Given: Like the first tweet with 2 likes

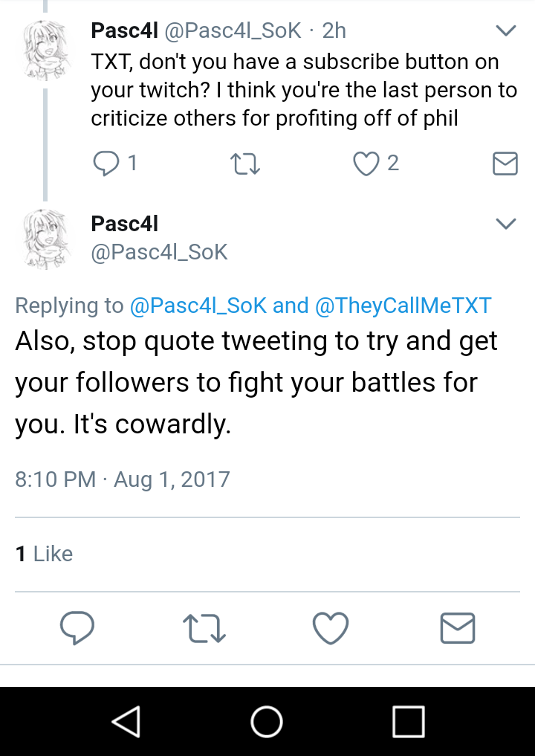Looking at the screenshot, I should [x=366, y=164].
